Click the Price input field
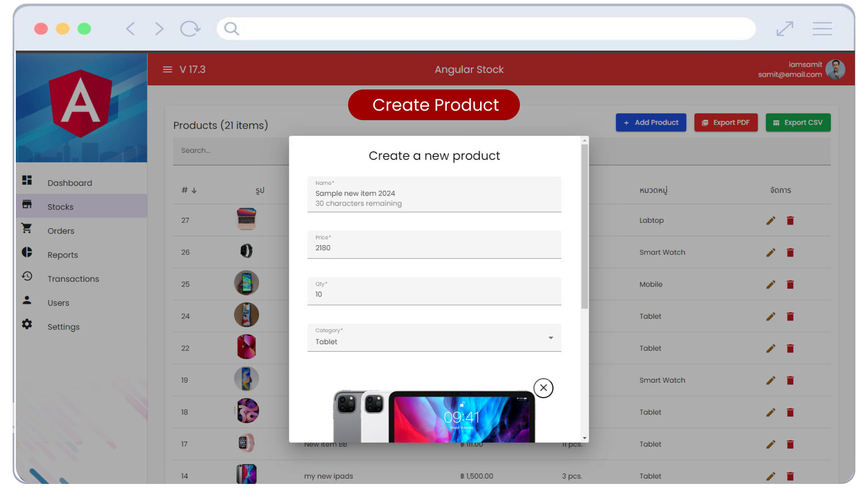This screenshot has height=488, width=868. pos(434,244)
